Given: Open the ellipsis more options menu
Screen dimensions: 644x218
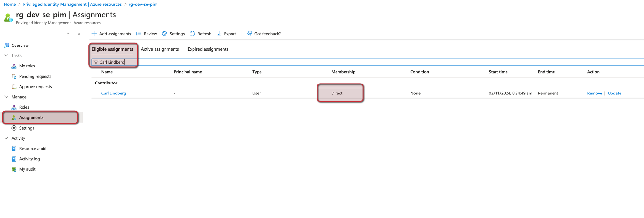Looking at the screenshot, I should [126, 15].
